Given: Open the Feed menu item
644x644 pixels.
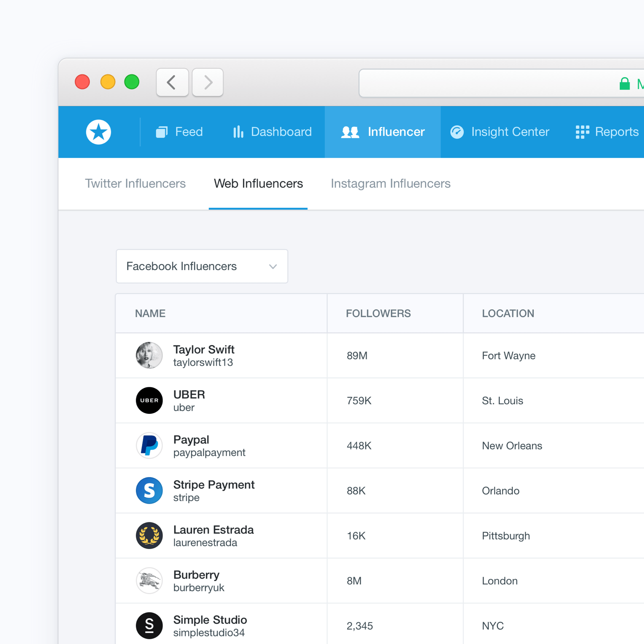Looking at the screenshot, I should tap(179, 132).
